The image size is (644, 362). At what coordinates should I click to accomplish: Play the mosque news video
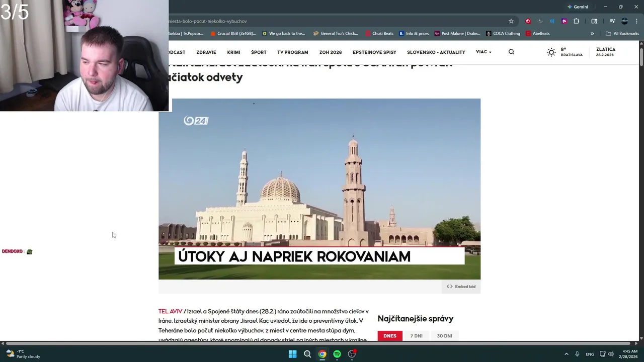tap(319, 189)
